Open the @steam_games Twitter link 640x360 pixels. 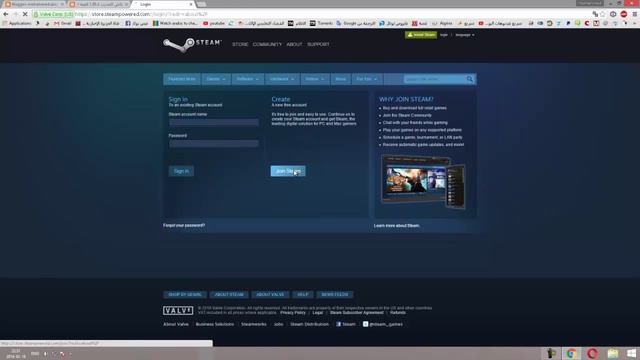coord(382,324)
